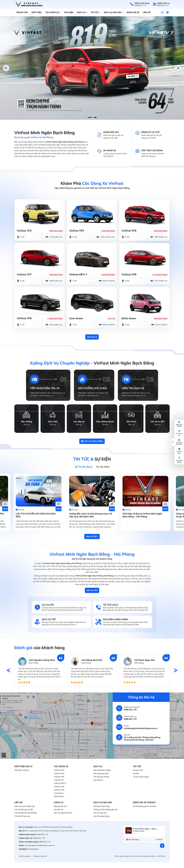Open the VinFast VF3 car card

point(40,219)
